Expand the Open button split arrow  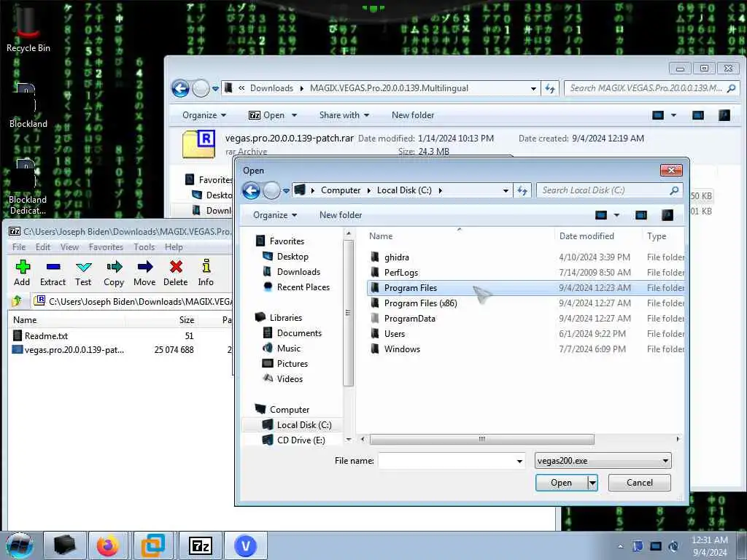[x=592, y=483]
